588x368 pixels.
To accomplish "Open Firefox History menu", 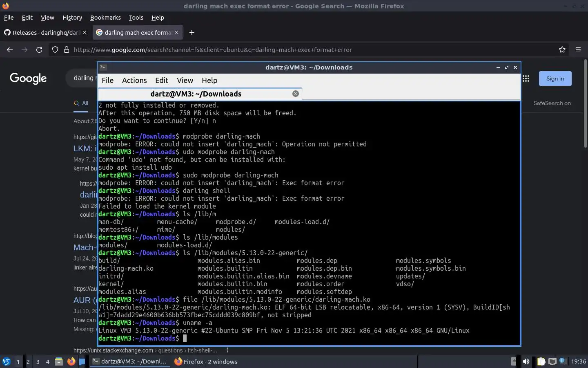I will pos(72,18).
